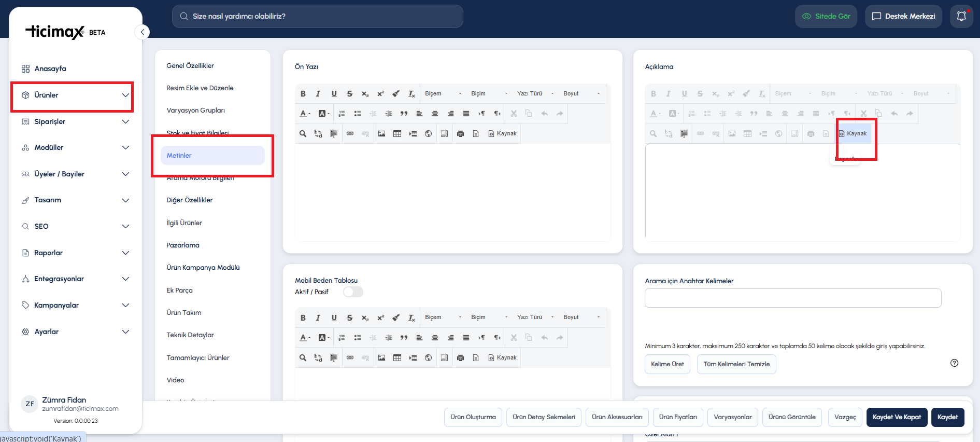Click the Kaydet button

click(x=947, y=417)
